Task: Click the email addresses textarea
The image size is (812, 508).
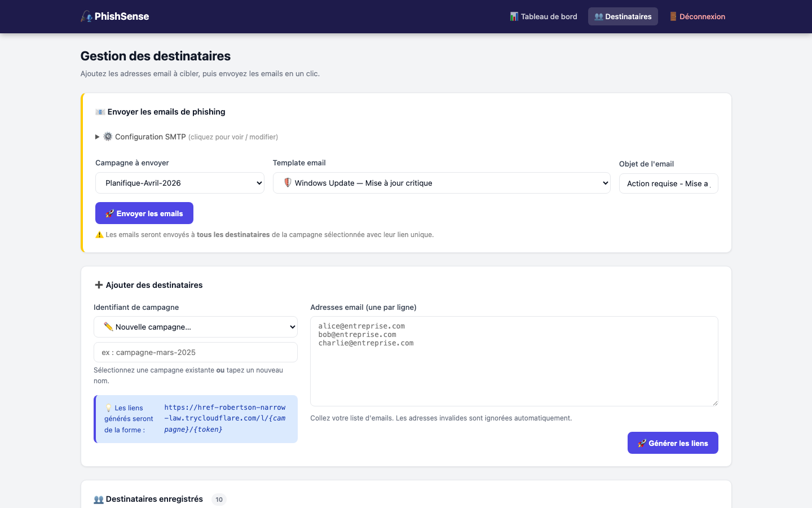Action: 514,361
